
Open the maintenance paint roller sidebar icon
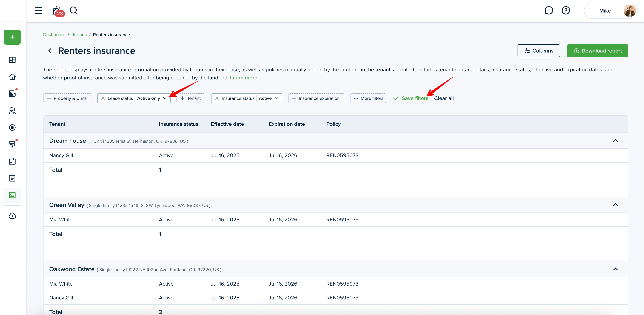(12, 144)
